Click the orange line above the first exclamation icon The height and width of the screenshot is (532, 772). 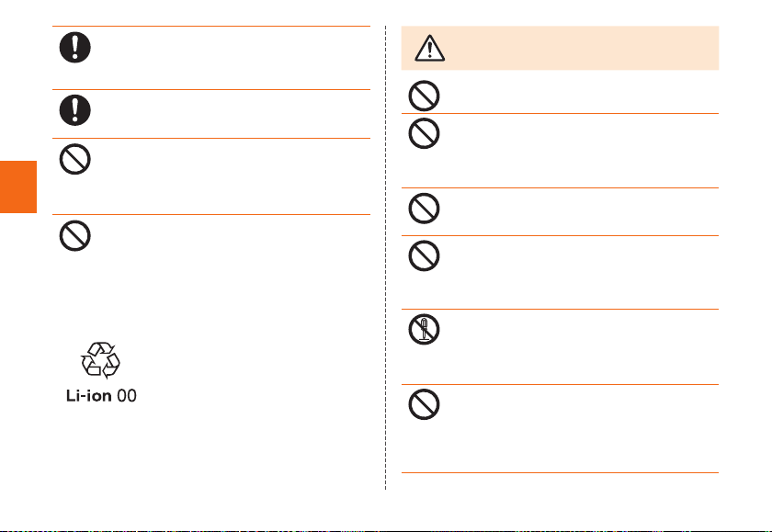211,26
